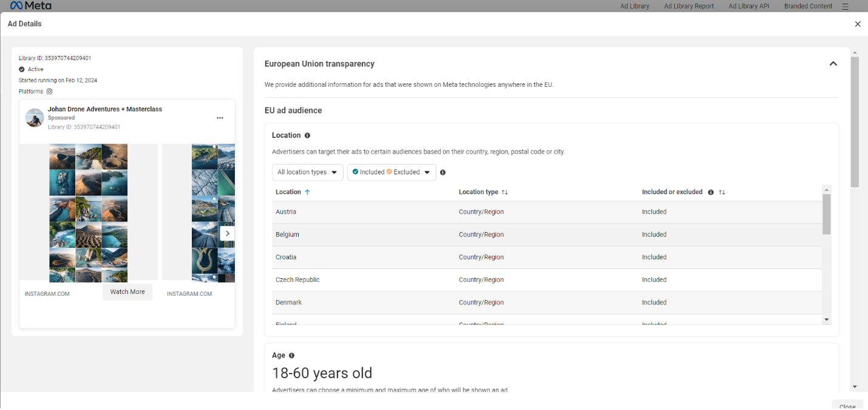Click location table scroll down arrow
The width and height of the screenshot is (868, 410).
(826, 319)
